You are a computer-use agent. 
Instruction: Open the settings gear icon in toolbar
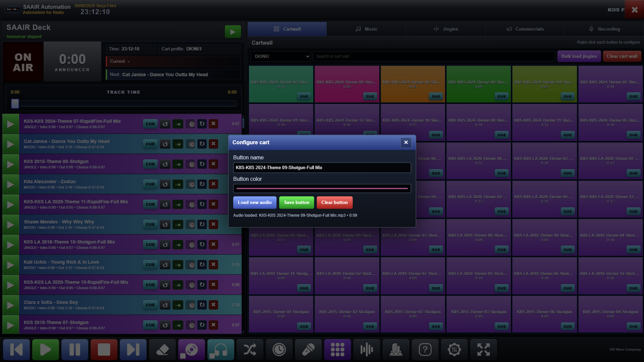pyautogui.click(x=454, y=350)
